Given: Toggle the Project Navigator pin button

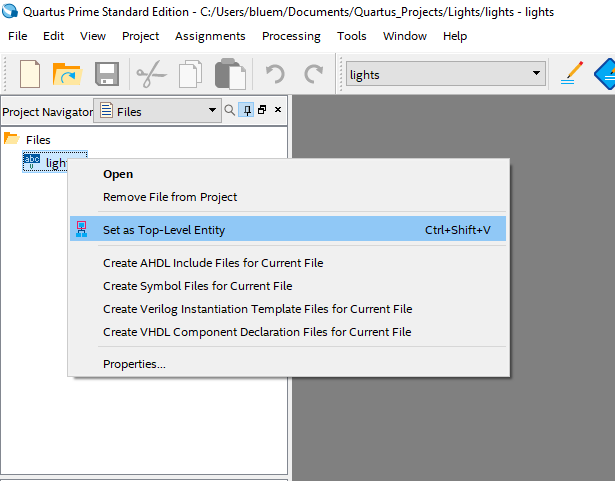Looking at the screenshot, I should 246,110.
